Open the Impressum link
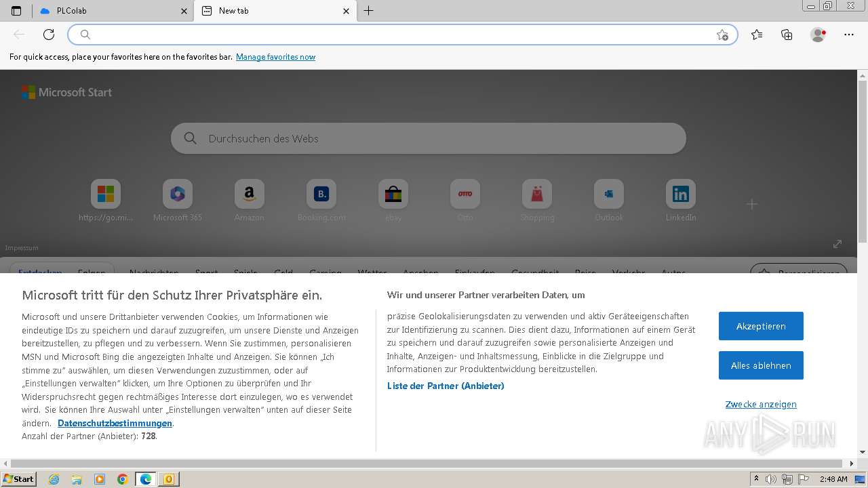 (x=22, y=248)
